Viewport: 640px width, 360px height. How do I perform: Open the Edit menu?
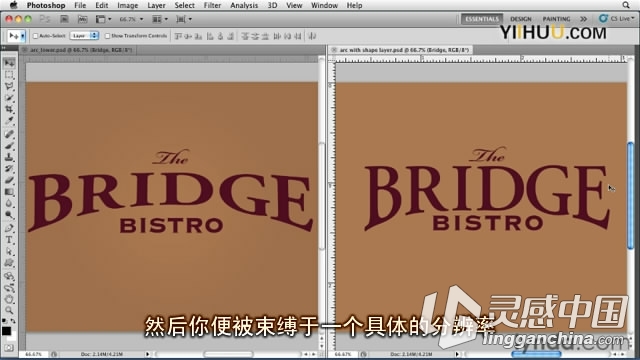(x=102, y=5)
